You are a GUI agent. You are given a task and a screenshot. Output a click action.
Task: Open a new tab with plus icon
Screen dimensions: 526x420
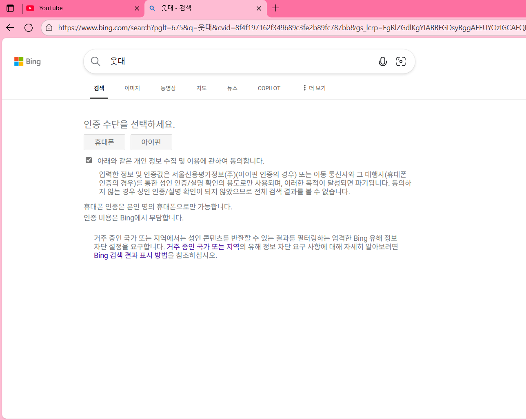pos(276,8)
